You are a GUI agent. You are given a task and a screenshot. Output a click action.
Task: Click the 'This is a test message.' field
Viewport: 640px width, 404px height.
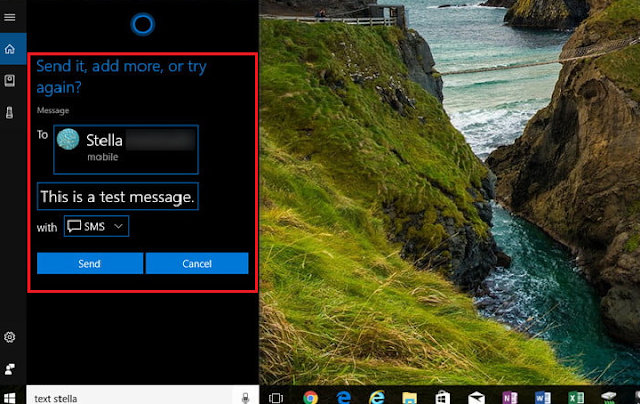(118, 197)
